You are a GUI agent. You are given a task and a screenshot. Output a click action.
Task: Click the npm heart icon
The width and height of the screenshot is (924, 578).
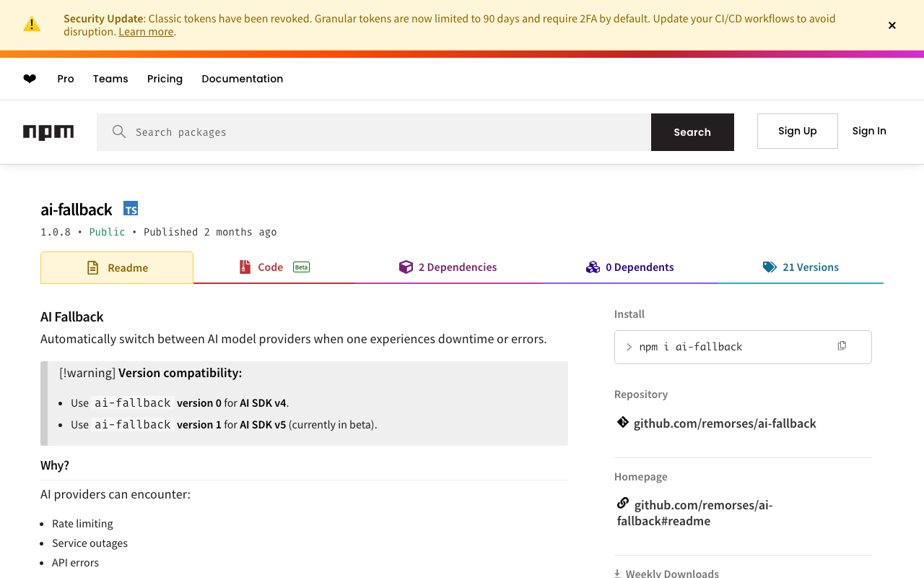(x=30, y=79)
